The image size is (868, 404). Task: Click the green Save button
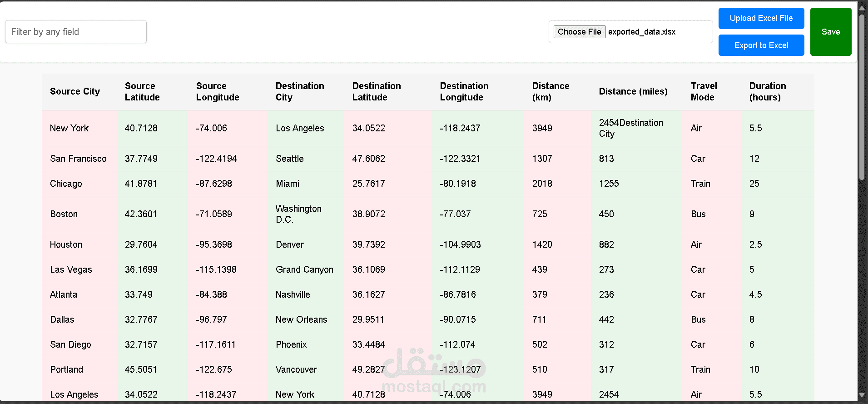(x=830, y=32)
